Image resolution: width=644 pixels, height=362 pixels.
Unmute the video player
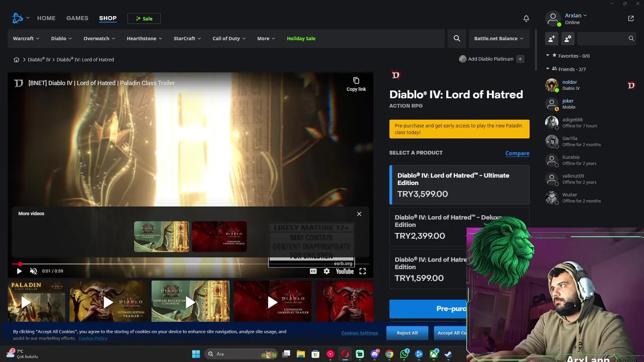click(x=33, y=271)
